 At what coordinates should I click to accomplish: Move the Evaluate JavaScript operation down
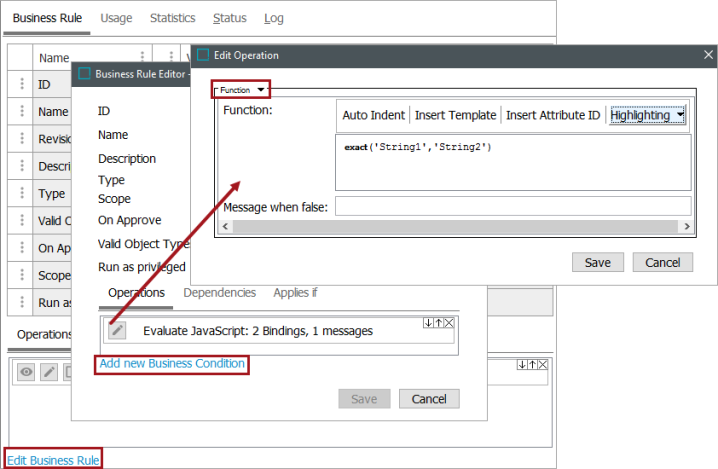(428, 323)
